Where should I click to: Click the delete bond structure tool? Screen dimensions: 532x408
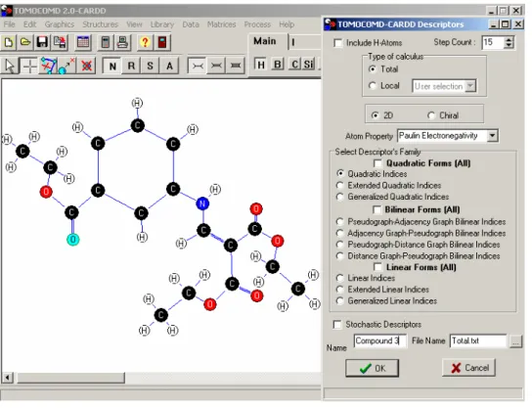tap(48, 66)
